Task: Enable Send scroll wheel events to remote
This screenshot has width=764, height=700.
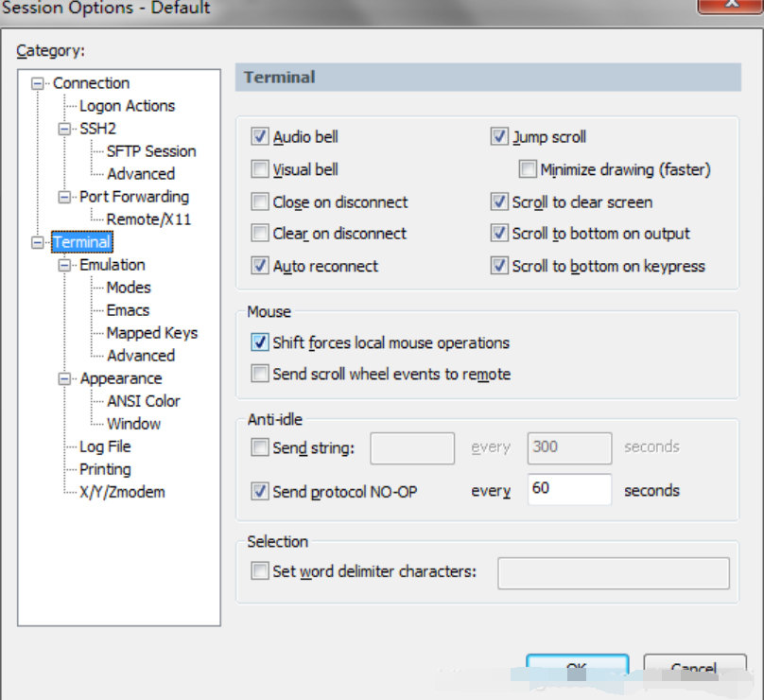Action: [260, 374]
